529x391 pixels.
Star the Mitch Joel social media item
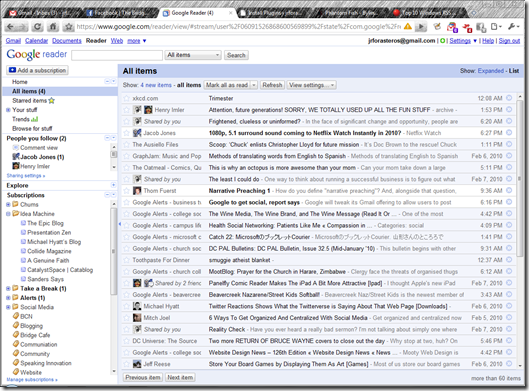[127, 318]
